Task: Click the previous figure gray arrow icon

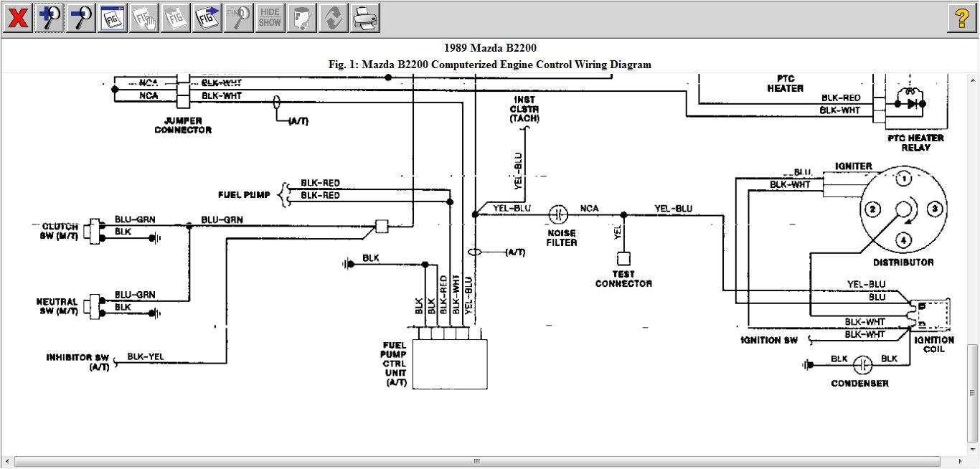Action: coord(174,19)
